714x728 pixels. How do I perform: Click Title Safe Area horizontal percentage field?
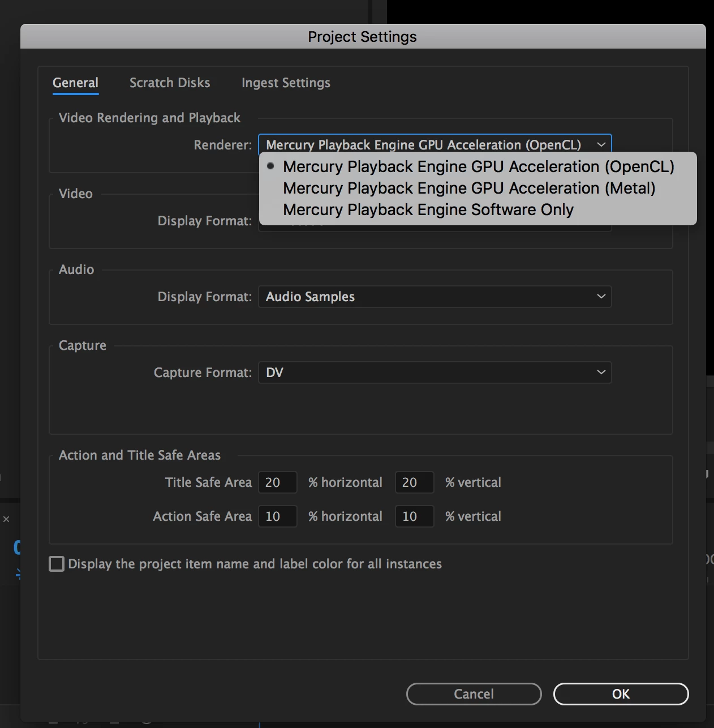point(278,482)
